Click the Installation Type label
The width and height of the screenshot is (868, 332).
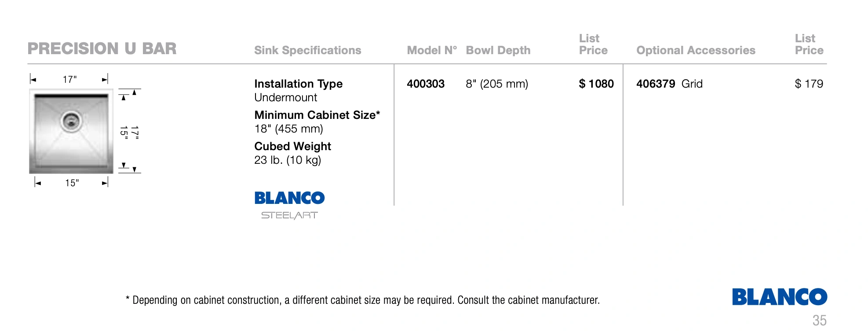(298, 84)
